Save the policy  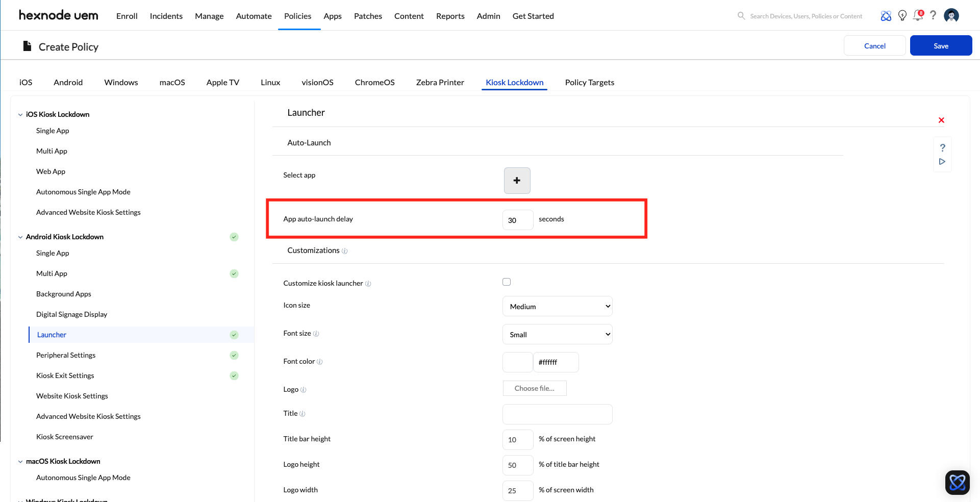[941, 45]
